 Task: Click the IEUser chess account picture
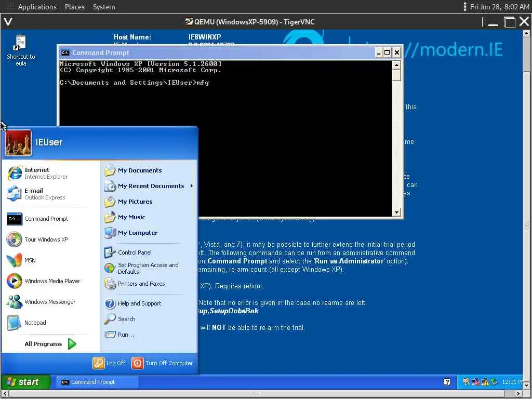click(x=18, y=143)
